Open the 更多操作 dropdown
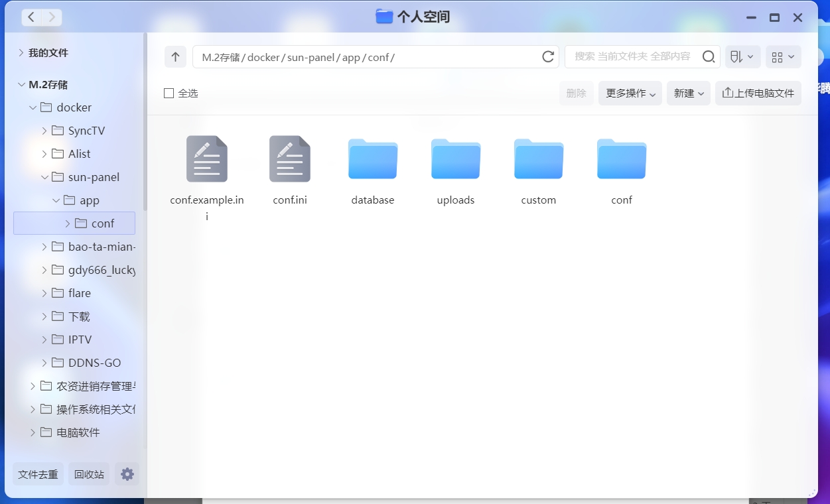The width and height of the screenshot is (830, 504). pos(630,94)
